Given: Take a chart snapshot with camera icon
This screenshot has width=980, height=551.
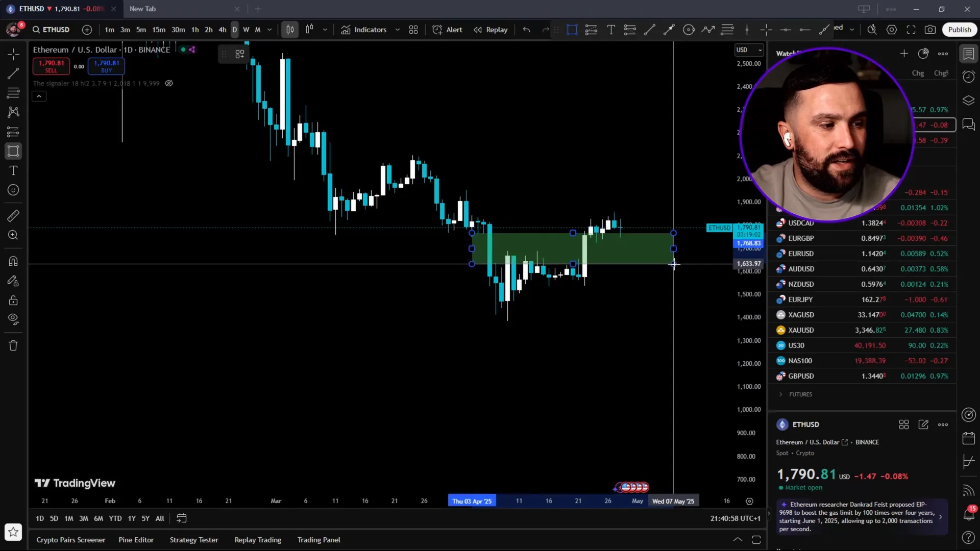Looking at the screenshot, I should click(930, 30).
